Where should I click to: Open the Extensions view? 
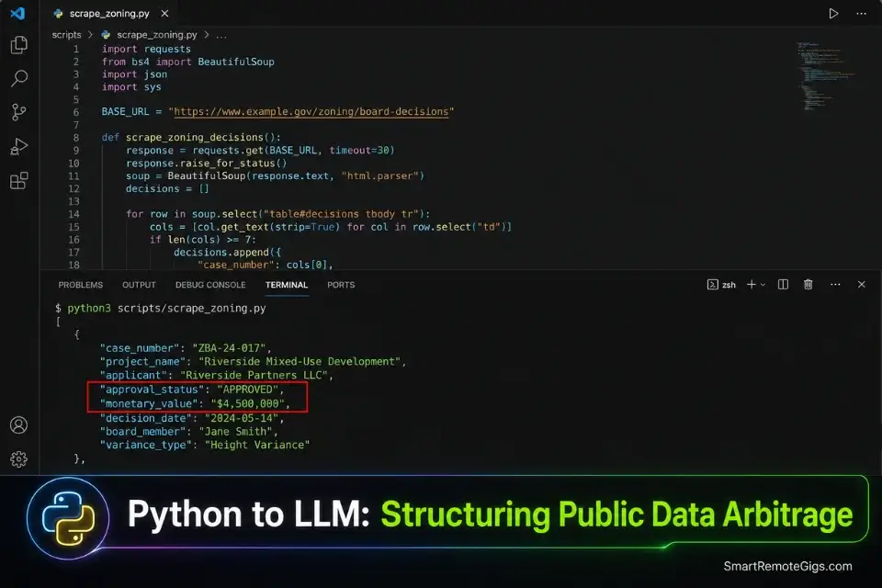pos(19,181)
